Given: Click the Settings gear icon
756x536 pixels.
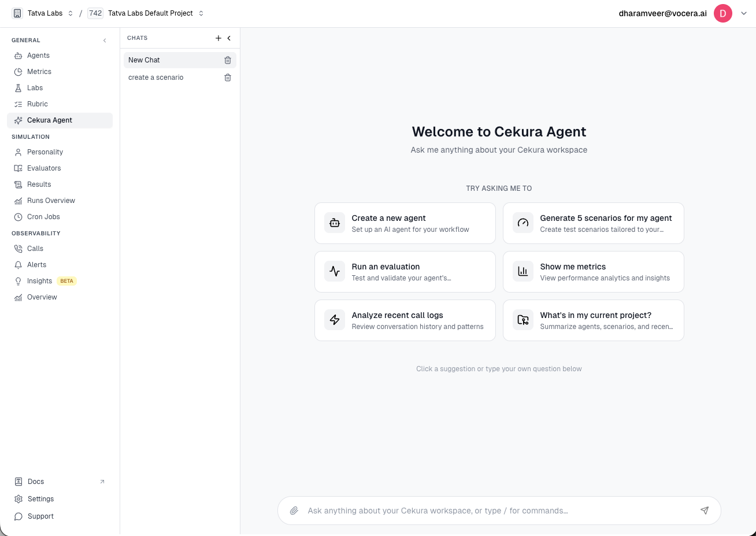Looking at the screenshot, I should click(18, 499).
